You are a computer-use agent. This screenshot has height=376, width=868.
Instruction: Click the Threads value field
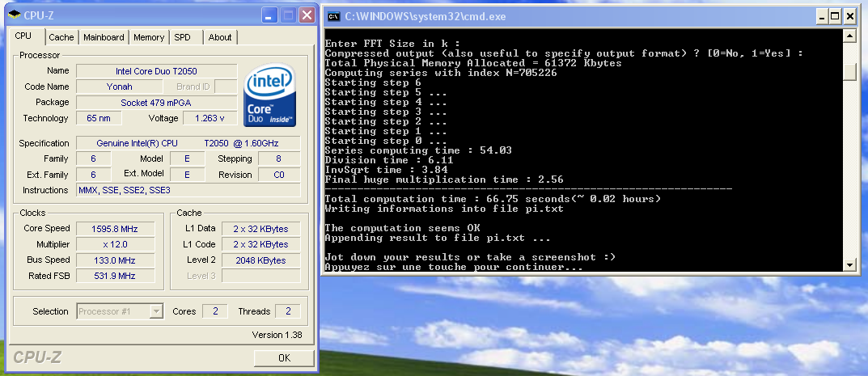click(288, 311)
